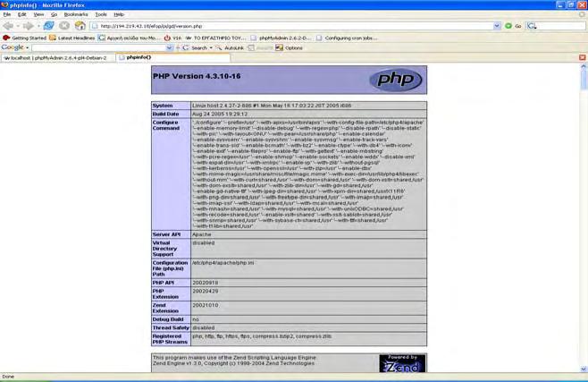This screenshot has width=588, height=382.
Task: Open the File menu
Action: point(7,14)
